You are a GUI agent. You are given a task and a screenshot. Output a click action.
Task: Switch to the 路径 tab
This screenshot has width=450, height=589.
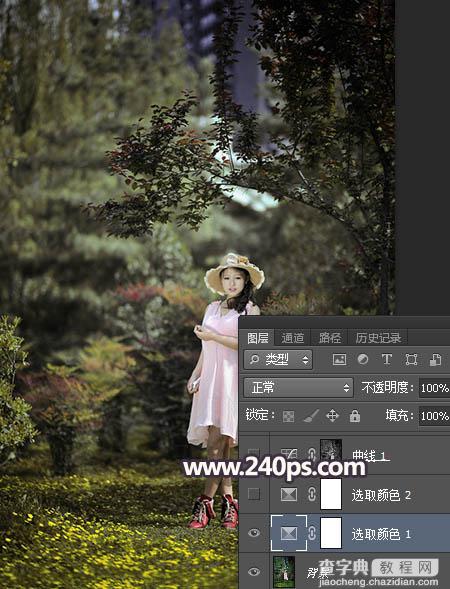pyautogui.click(x=330, y=338)
